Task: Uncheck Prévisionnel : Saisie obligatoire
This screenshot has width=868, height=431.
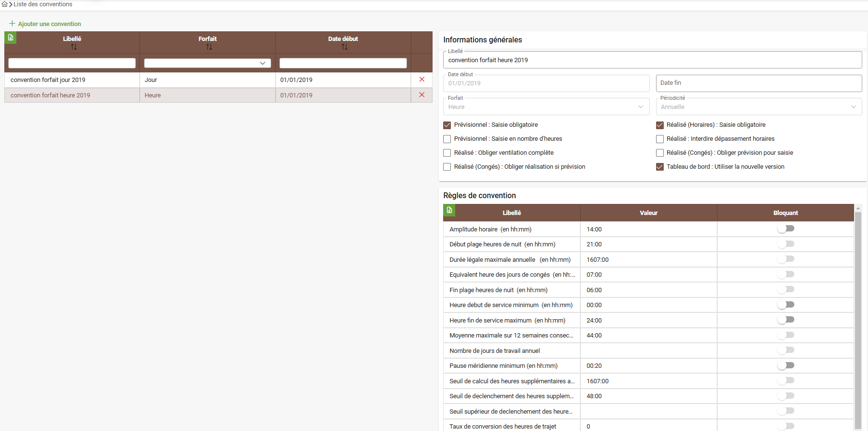Action: click(x=447, y=125)
